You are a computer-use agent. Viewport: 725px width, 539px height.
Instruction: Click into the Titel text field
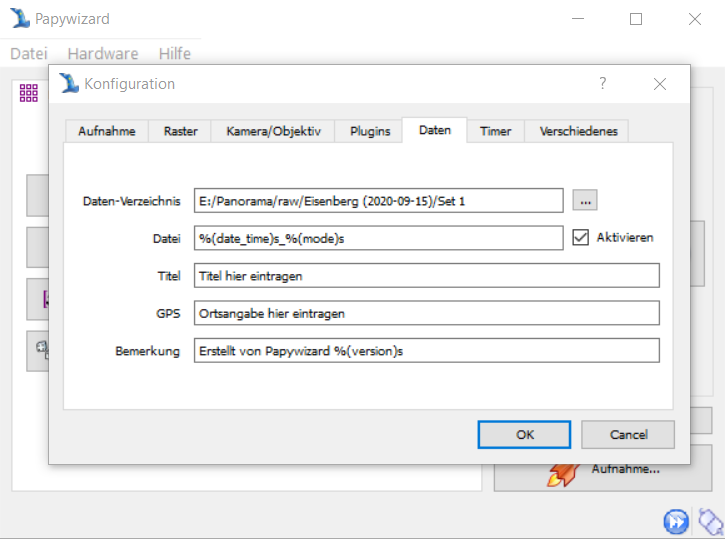coord(427,275)
